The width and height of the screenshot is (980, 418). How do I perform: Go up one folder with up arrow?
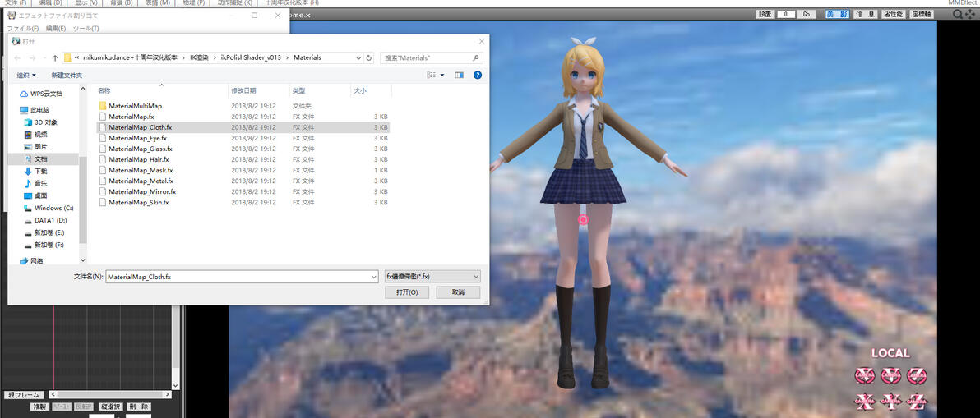(55, 58)
